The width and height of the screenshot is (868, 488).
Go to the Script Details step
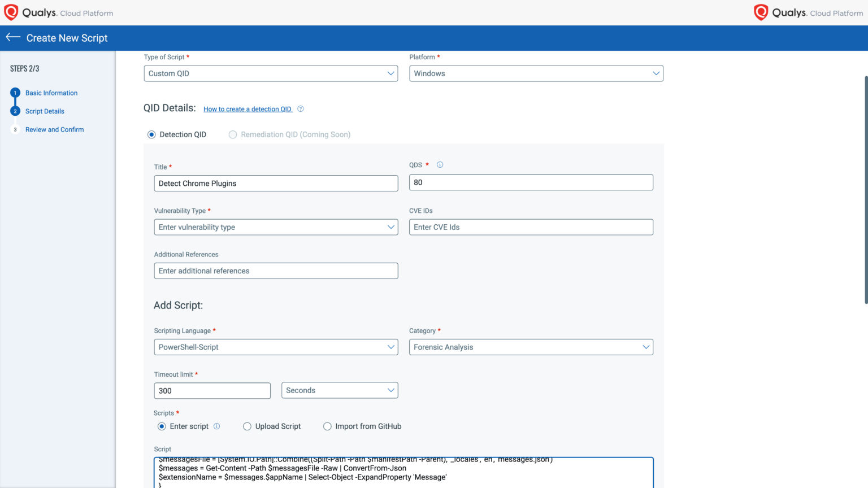[x=45, y=111]
